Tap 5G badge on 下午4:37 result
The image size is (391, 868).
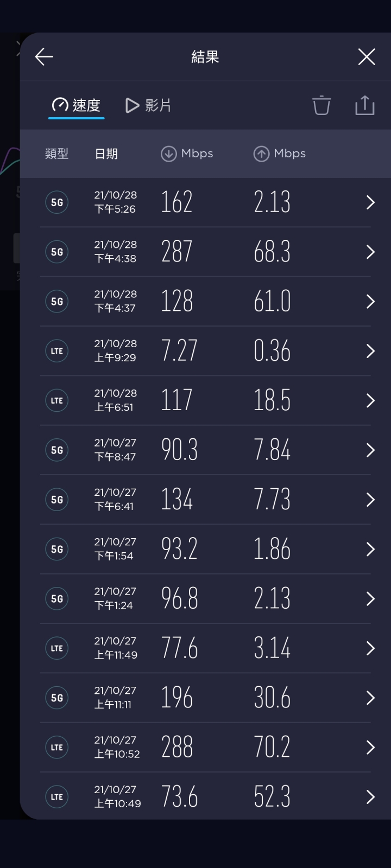[x=57, y=302]
